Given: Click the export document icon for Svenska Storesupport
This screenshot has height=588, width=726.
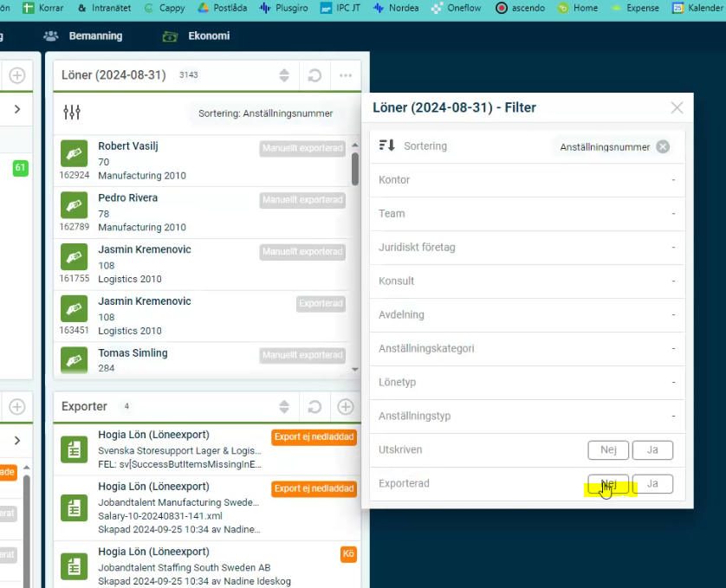Looking at the screenshot, I should click(74, 449).
